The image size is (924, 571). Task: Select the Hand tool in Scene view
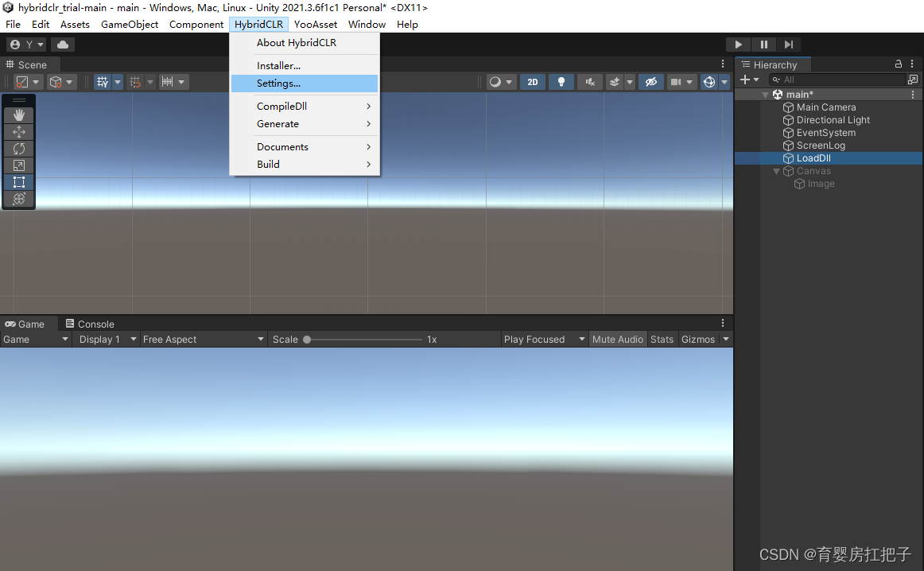(17, 114)
